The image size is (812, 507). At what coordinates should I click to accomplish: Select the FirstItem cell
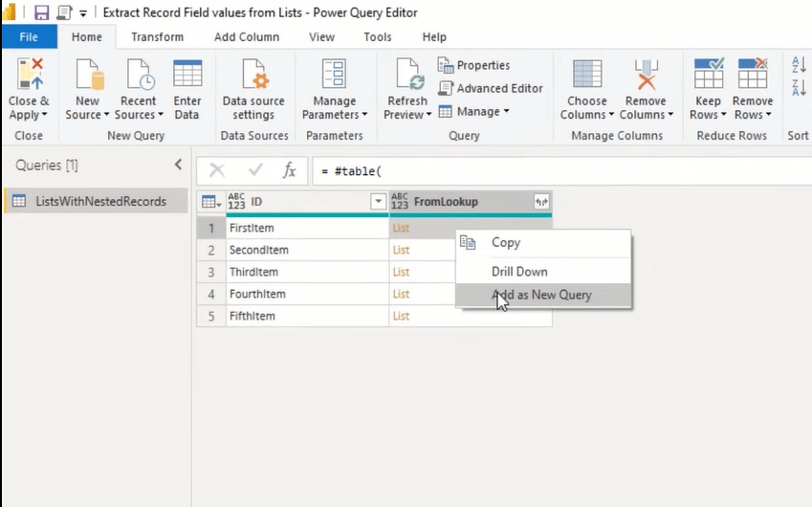point(307,228)
